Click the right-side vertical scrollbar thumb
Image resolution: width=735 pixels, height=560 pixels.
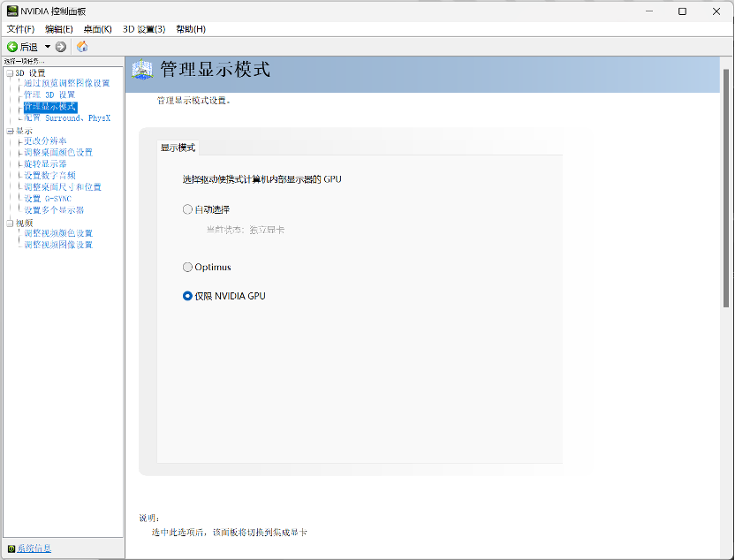pyautogui.click(x=726, y=188)
